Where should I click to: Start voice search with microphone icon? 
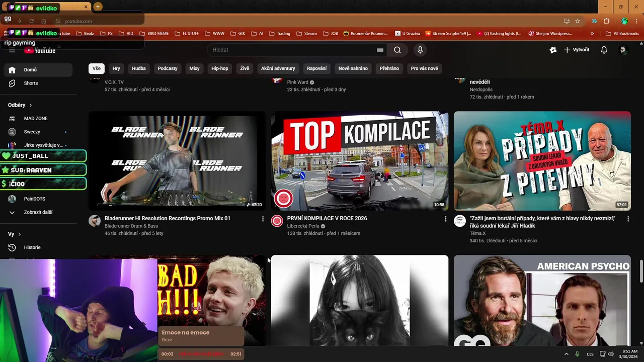pos(420,50)
